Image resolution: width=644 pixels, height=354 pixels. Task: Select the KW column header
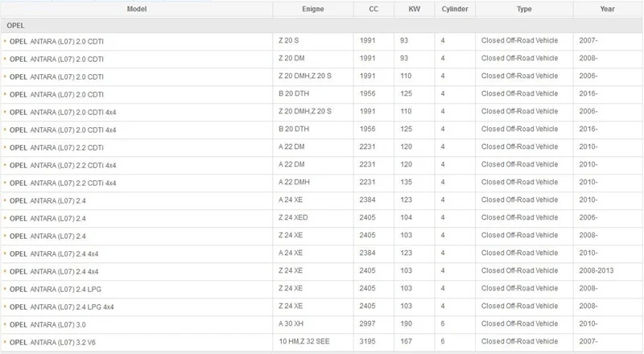click(414, 9)
